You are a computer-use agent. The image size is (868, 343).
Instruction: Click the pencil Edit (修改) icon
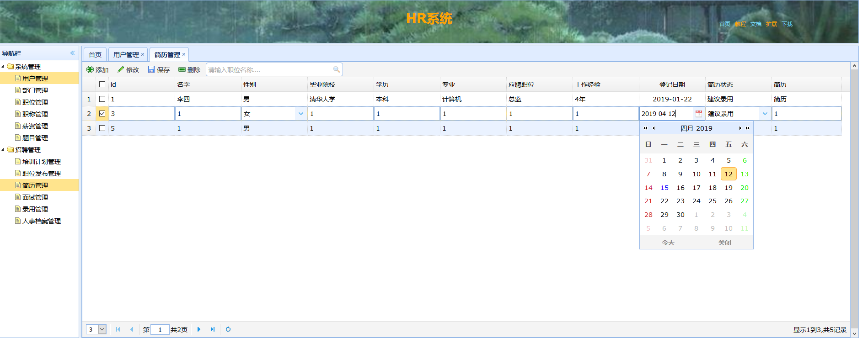click(x=121, y=69)
